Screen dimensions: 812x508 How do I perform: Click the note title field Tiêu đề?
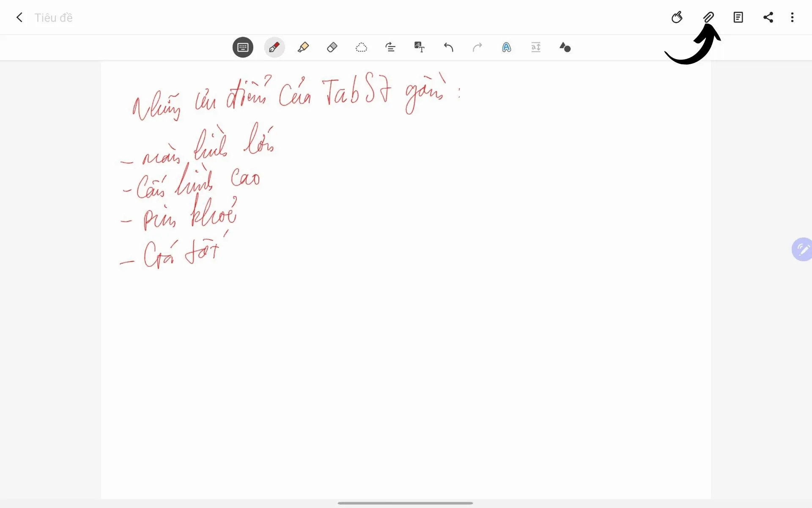pos(54,17)
